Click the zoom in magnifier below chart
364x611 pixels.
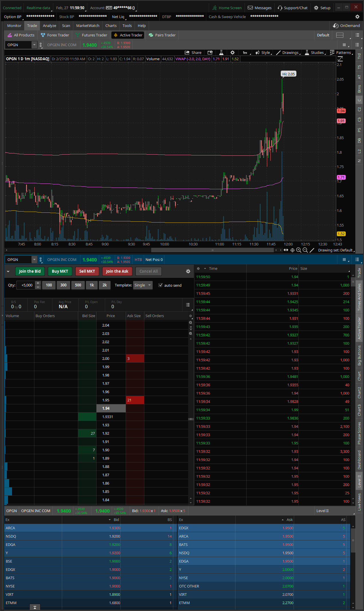pos(299,250)
